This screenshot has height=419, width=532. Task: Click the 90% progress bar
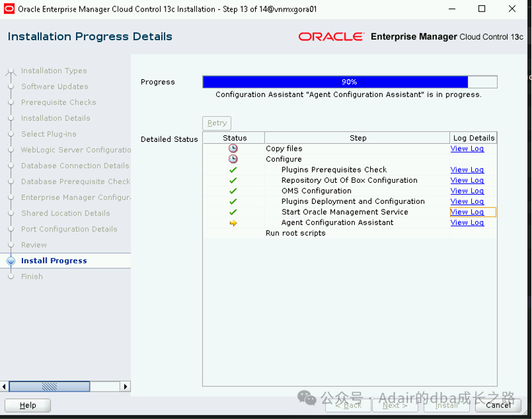(x=350, y=82)
